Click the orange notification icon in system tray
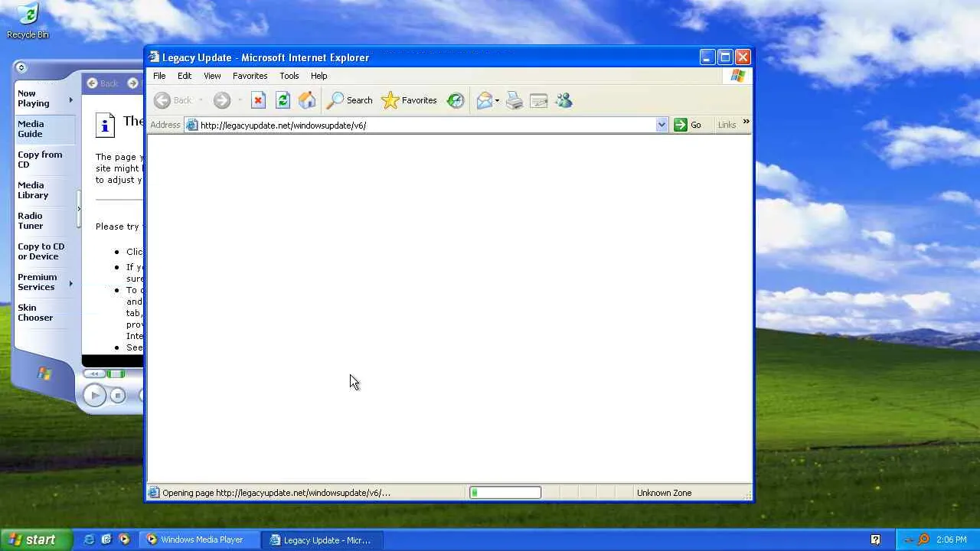Image resolution: width=980 pixels, height=551 pixels. [923, 540]
